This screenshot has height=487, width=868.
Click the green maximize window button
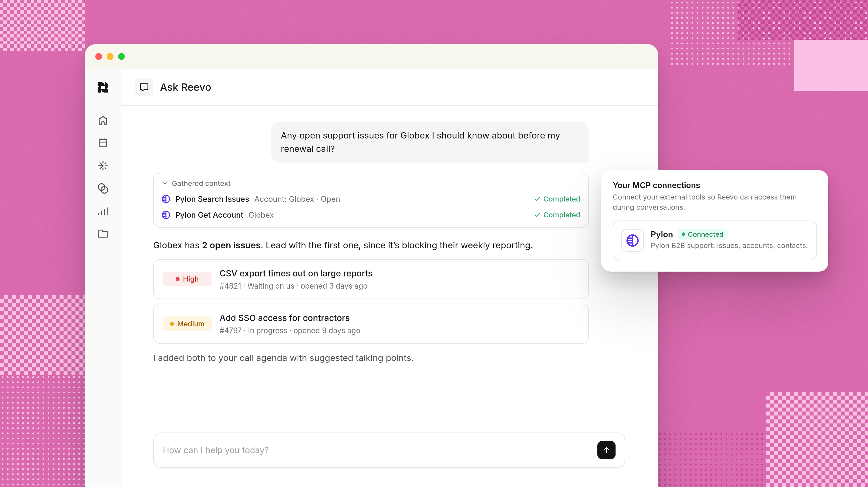[121, 57]
